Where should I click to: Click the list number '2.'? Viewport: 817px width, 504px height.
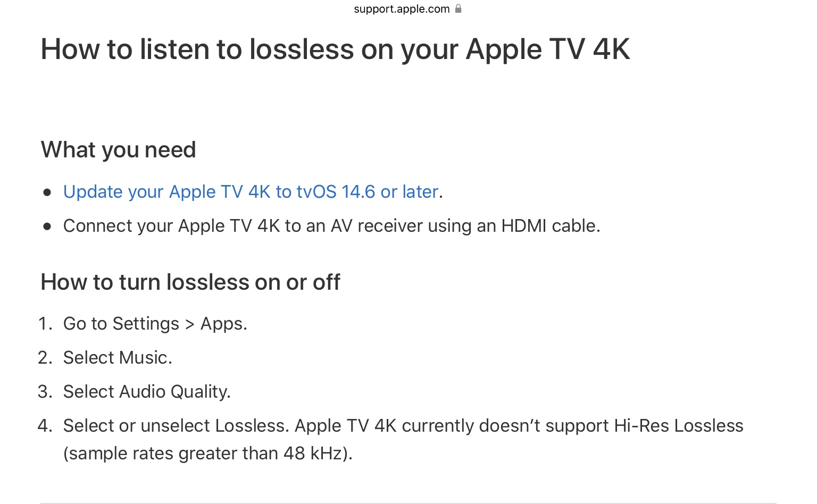coord(45,358)
